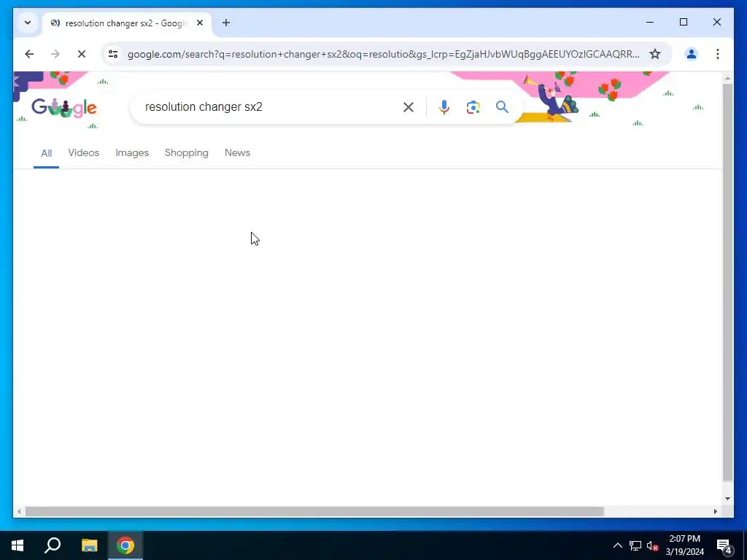Search by image with Google Lens

pos(473,107)
